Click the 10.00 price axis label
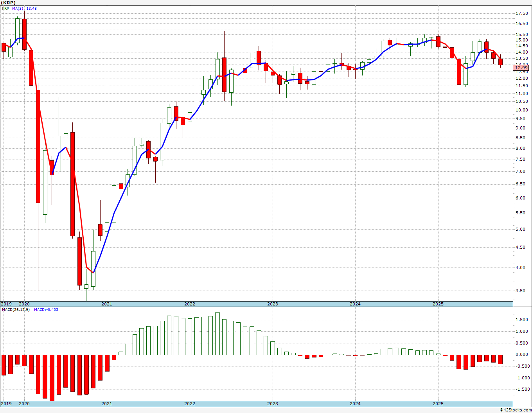Image resolution: width=532 pixels, height=413 pixels. [x=521, y=110]
